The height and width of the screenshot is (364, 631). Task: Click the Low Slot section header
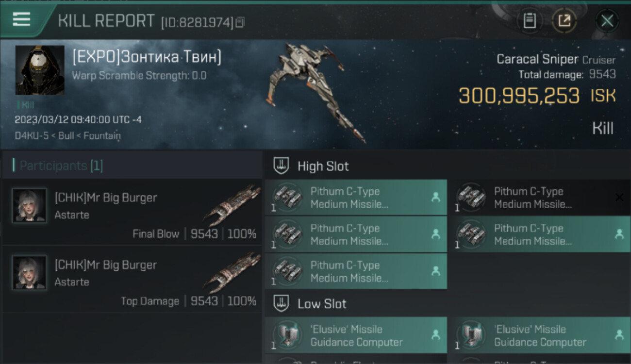coord(322,304)
